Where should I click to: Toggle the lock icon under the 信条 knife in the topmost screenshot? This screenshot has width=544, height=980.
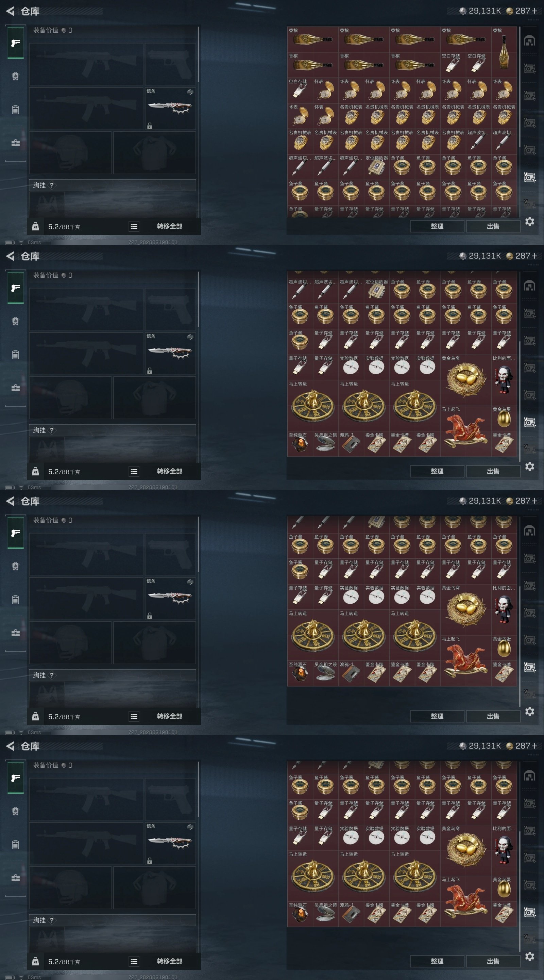[x=150, y=126]
